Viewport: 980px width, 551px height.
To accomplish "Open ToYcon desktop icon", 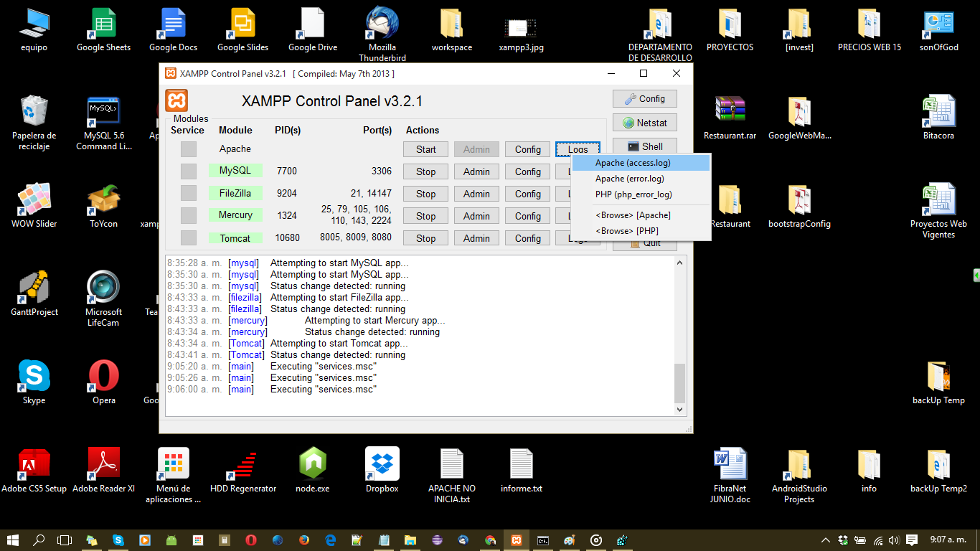I will 103,207.
